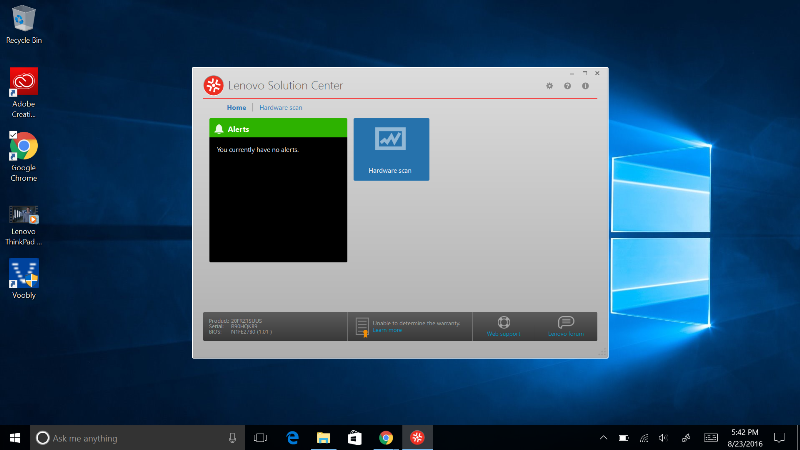
Task: Click the BIOS version line
Action: (240, 332)
